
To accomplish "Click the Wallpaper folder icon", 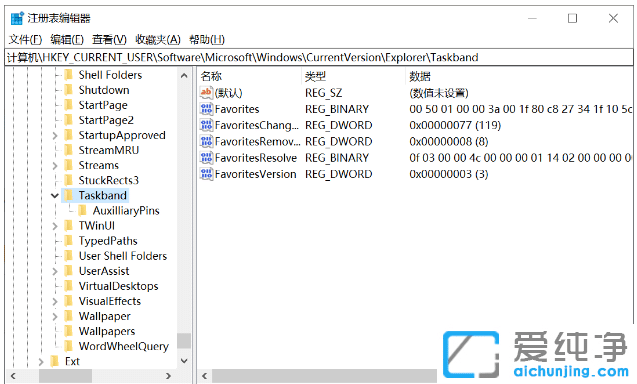I will 69,316.
